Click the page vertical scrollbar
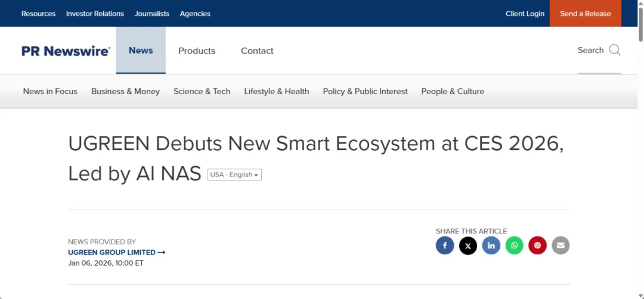 coord(640,149)
